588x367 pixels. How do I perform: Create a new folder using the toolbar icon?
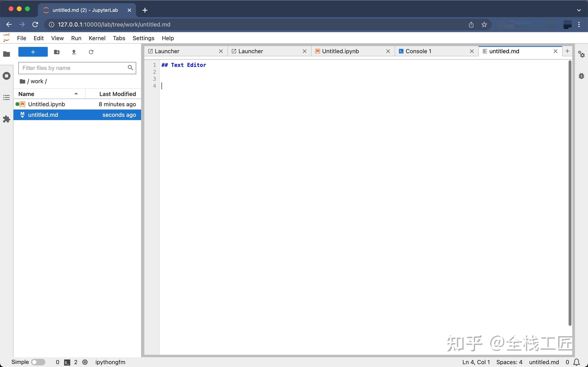tap(57, 52)
